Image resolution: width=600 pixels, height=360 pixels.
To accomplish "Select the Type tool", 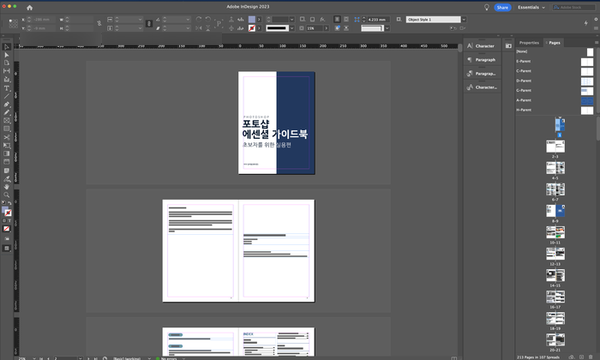I will (x=7, y=88).
